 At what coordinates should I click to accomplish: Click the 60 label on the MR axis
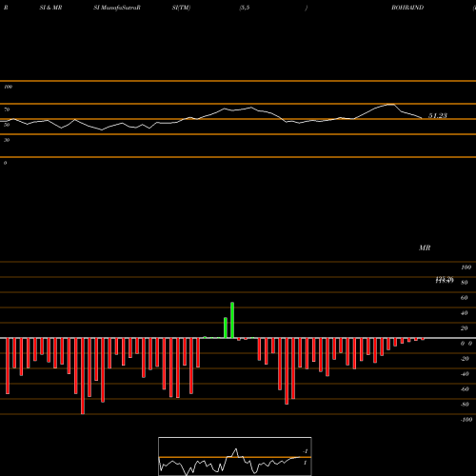coord(465,298)
